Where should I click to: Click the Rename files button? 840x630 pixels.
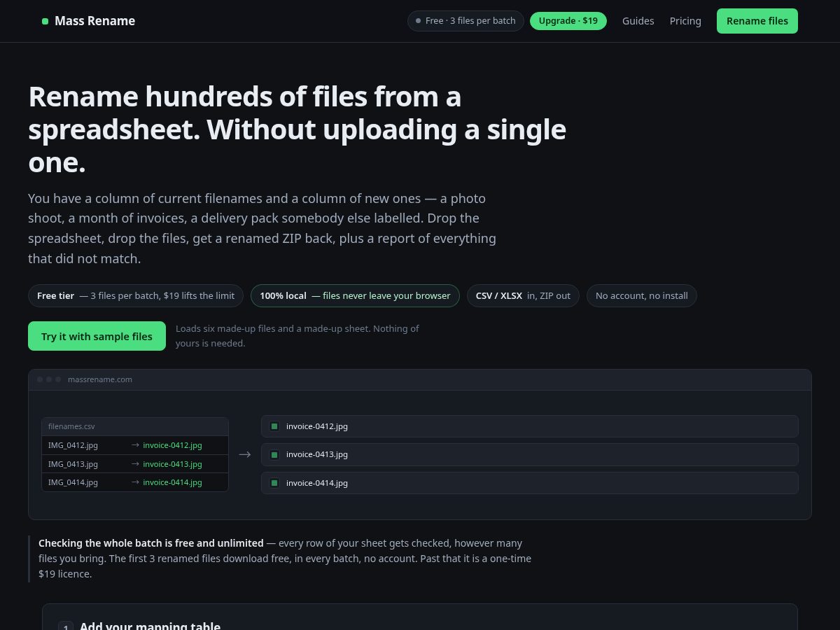tap(757, 21)
